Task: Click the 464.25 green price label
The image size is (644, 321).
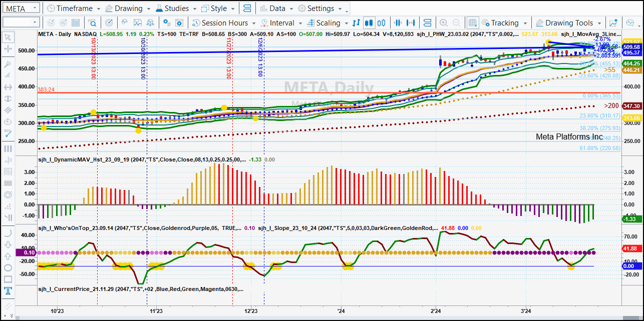Action: tap(632, 63)
